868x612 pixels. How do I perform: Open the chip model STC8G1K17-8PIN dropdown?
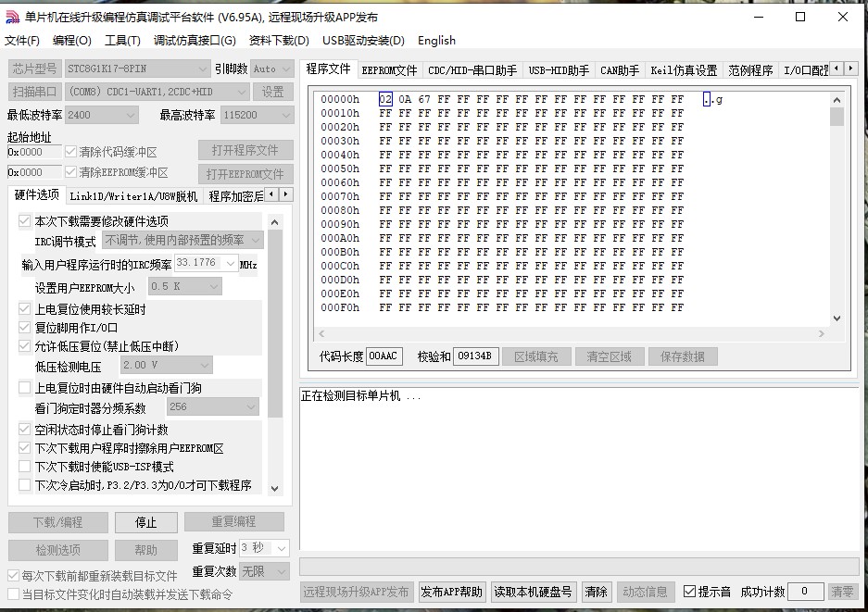tap(137, 69)
